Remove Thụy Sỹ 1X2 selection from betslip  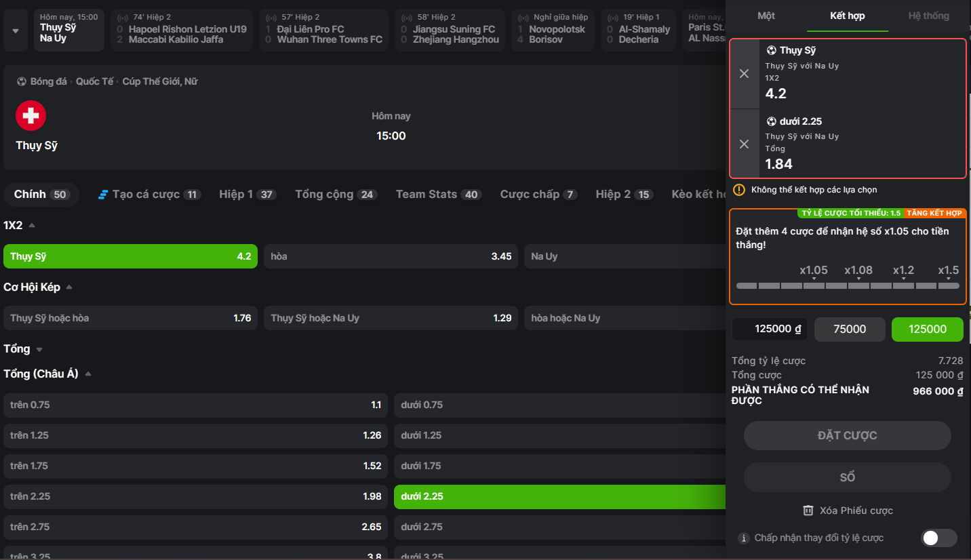click(744, 74)
